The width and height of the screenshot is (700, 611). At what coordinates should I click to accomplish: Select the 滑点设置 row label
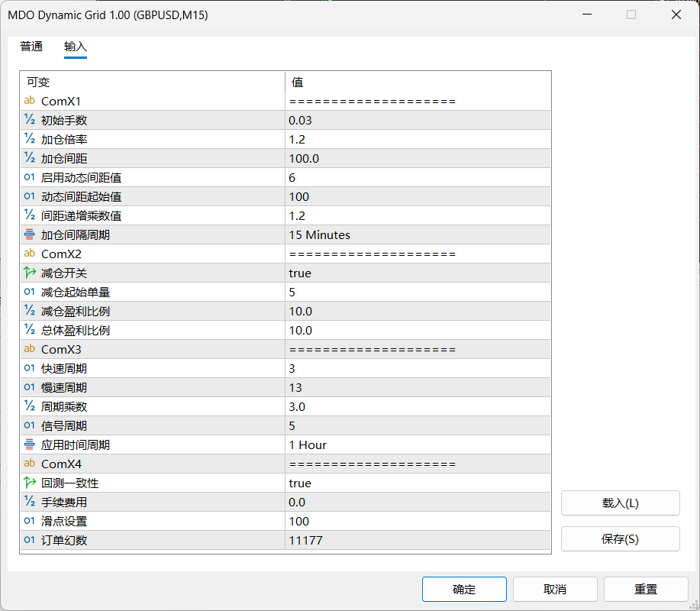point(64,521)
